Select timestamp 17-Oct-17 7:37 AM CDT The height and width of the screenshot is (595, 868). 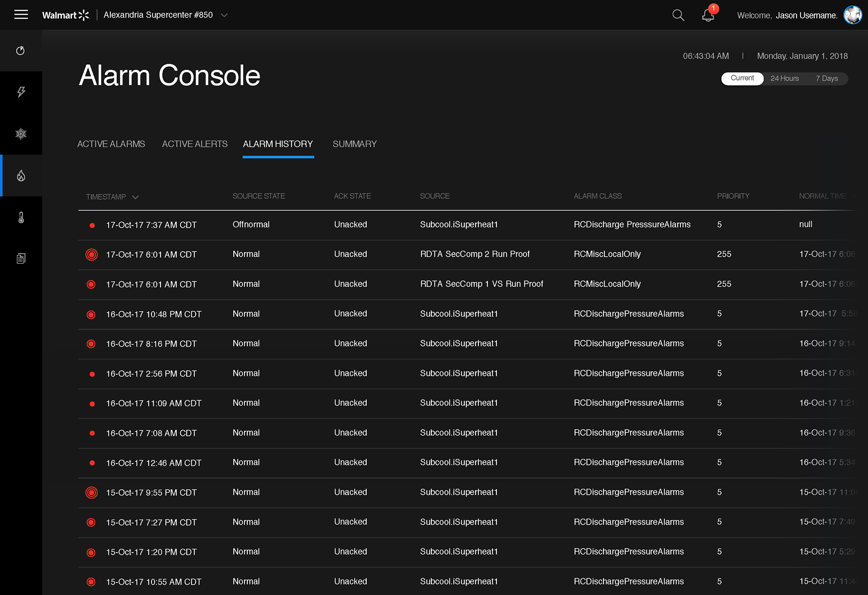tap(151, 225)
